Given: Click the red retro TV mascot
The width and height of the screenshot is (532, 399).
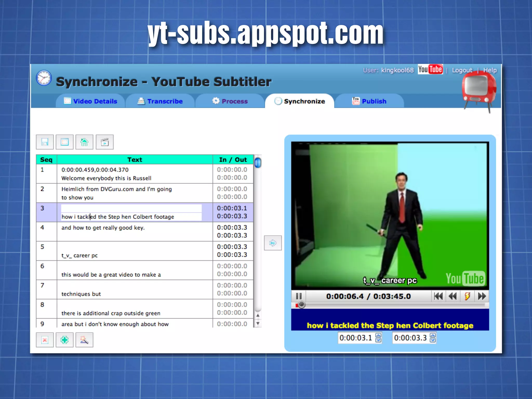Looking at the screenshot, I should [479, 92].
